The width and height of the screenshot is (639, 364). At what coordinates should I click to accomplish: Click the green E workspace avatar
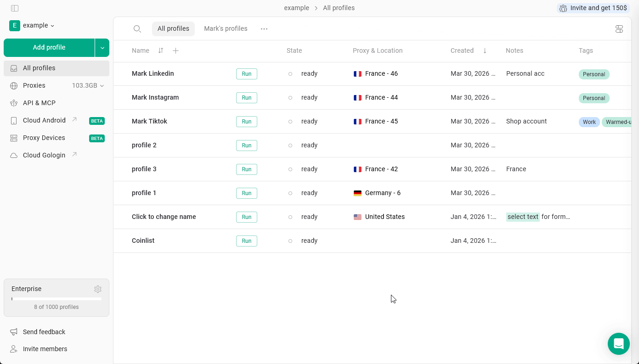coord(15,26)
